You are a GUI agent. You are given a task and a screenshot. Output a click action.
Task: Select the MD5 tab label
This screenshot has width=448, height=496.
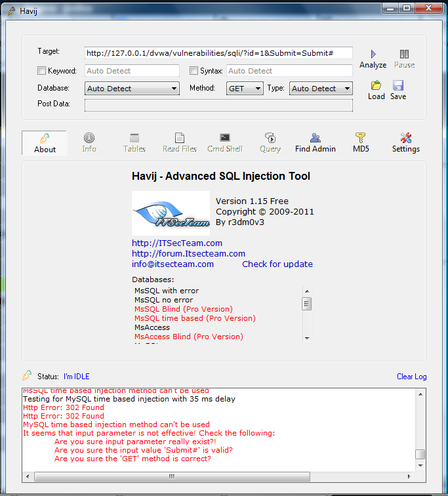[x=361, y=149]
